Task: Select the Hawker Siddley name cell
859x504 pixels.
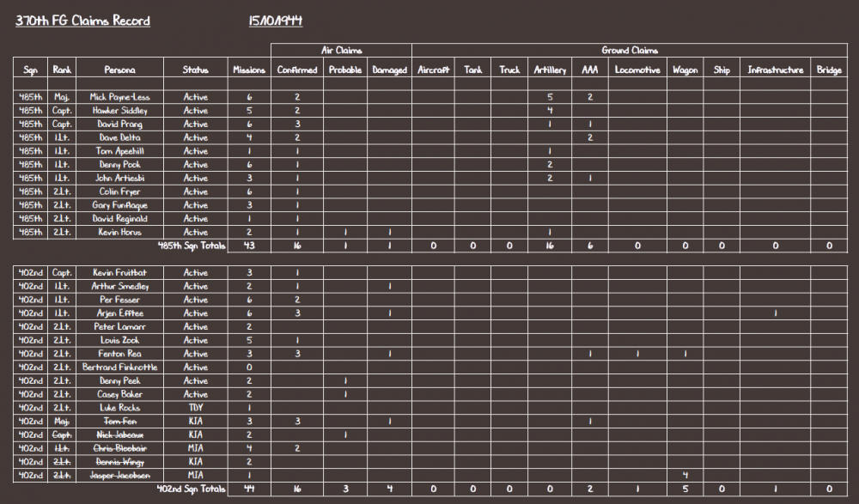Action: (x=119, y=111)
